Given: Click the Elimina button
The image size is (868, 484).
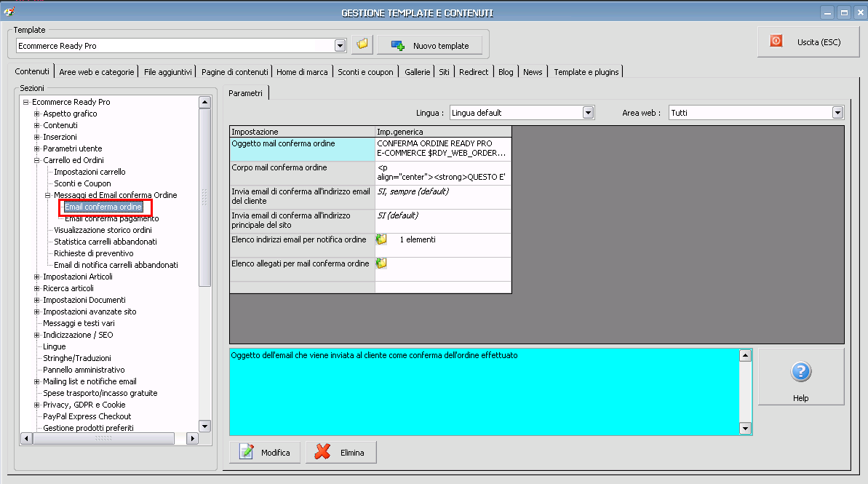Looking at the screenshot, I should [341, 453].
